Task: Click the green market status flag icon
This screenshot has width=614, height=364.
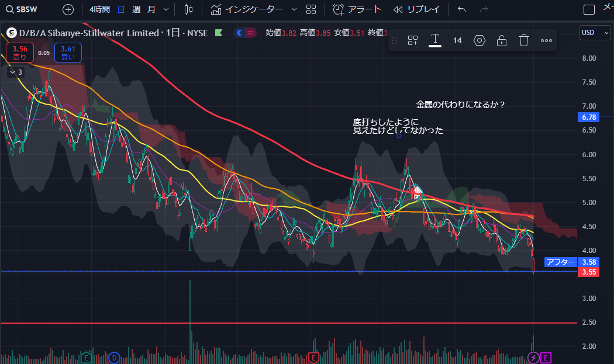Action: [x=219, y=33]
